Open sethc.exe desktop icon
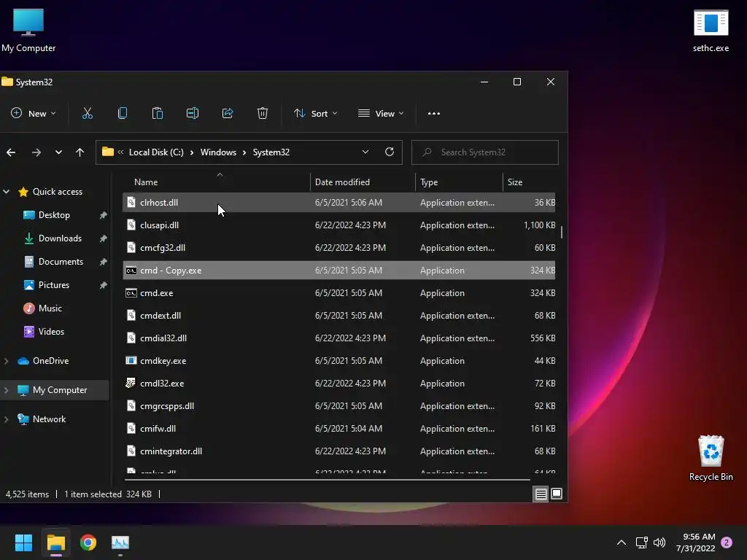 711,31
